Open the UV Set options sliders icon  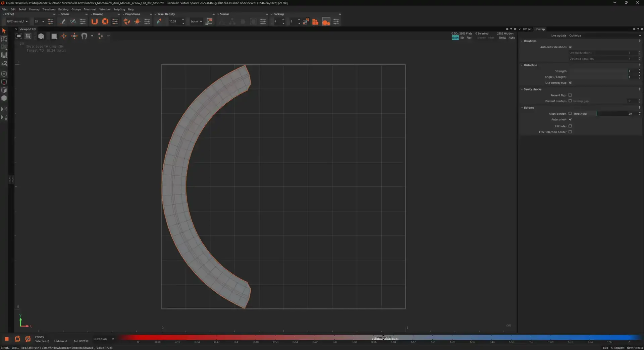click(51, 21)
